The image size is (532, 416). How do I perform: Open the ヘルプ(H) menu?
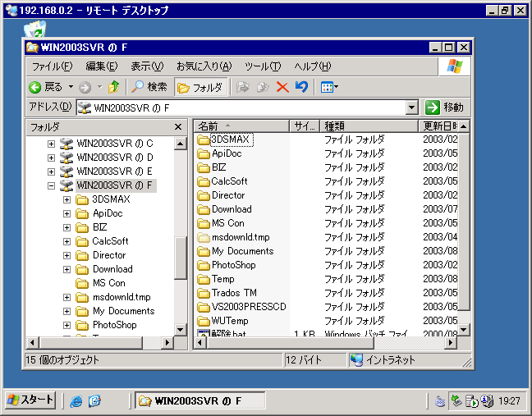(313, 66)
